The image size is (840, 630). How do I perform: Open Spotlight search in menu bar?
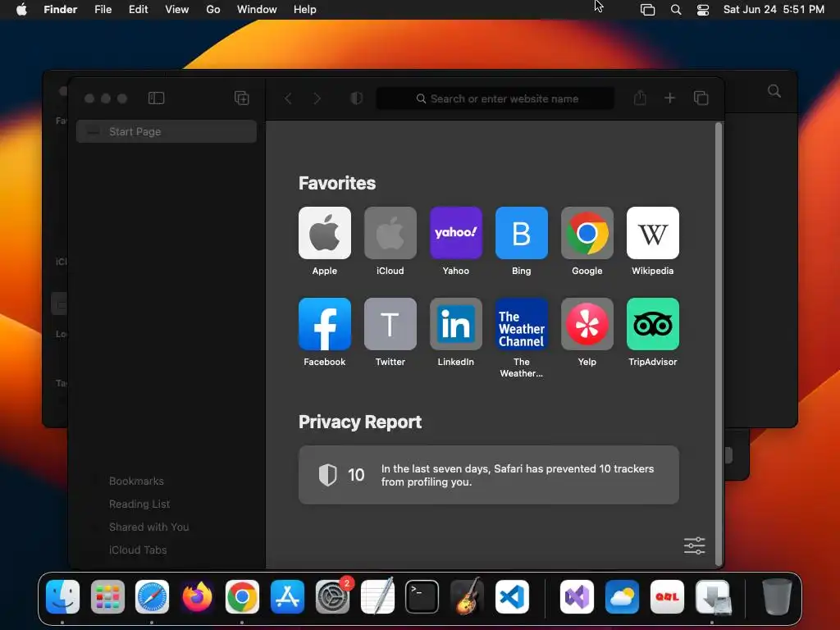tap(676, 10)
